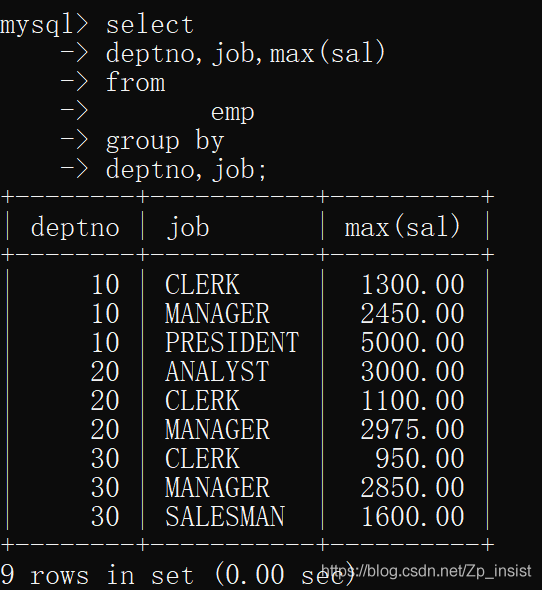Click salary value 2850.00

(x=413, y=487)
